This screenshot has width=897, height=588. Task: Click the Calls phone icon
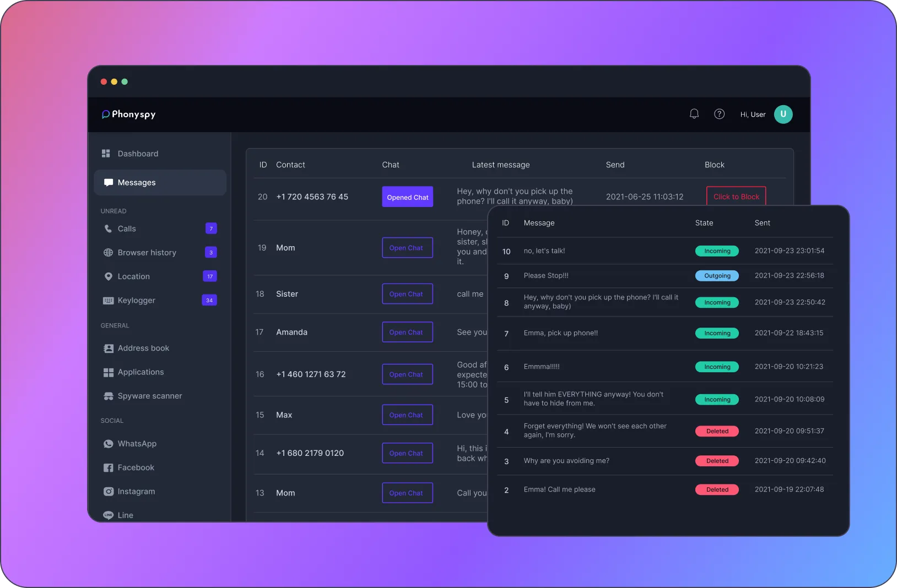point(108,228)
